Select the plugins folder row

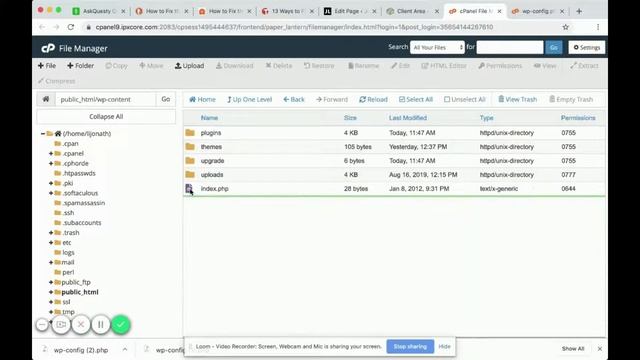[394, 133]
